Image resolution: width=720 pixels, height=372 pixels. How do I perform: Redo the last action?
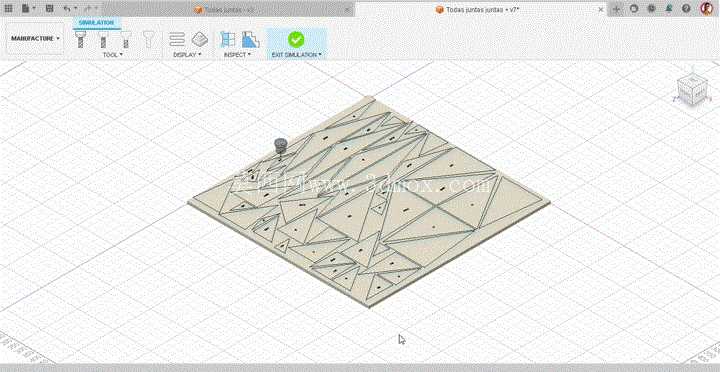point(87,8)
